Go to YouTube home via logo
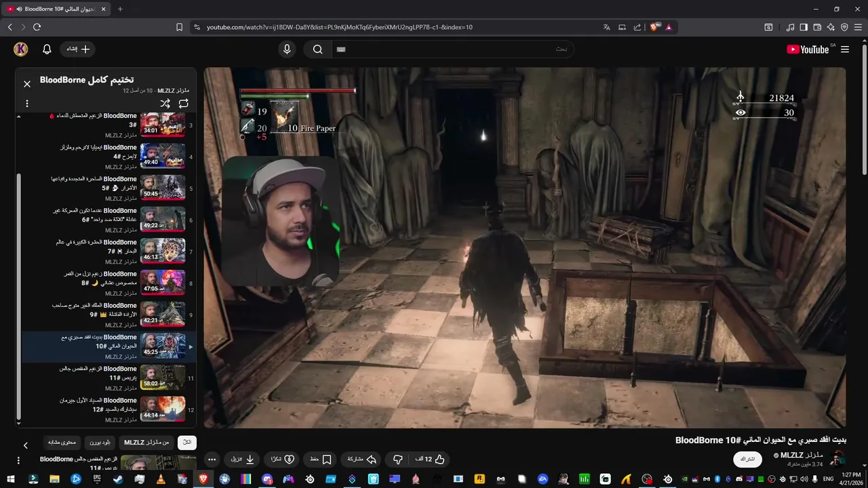Viewport: 868px width, 488px height. tap(808, 49)
